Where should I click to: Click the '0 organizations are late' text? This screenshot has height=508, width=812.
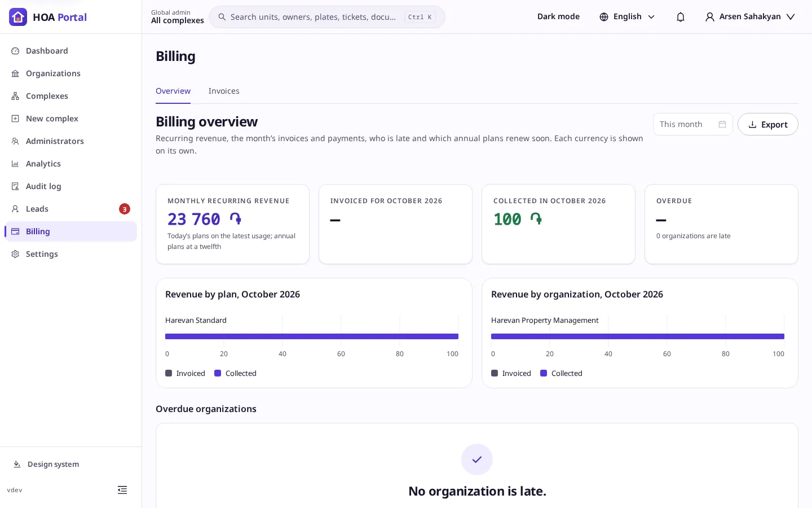tap(694, 236)
